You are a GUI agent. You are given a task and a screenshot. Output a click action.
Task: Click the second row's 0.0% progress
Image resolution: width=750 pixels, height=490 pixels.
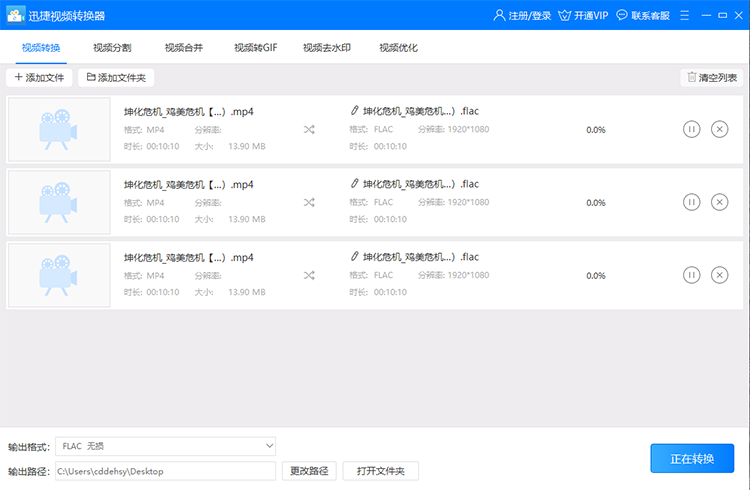point(596,202)
